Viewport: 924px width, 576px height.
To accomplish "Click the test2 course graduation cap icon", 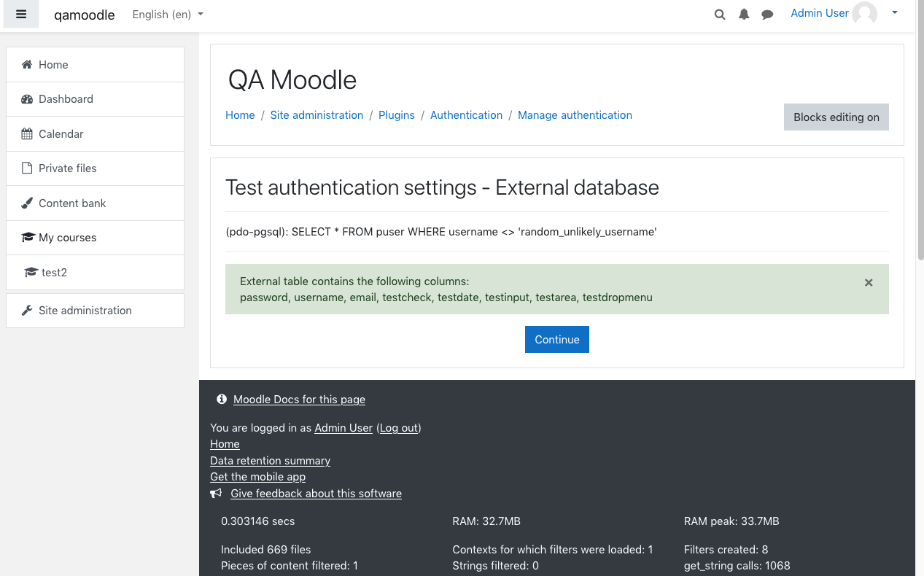I will tap(31, 273).
